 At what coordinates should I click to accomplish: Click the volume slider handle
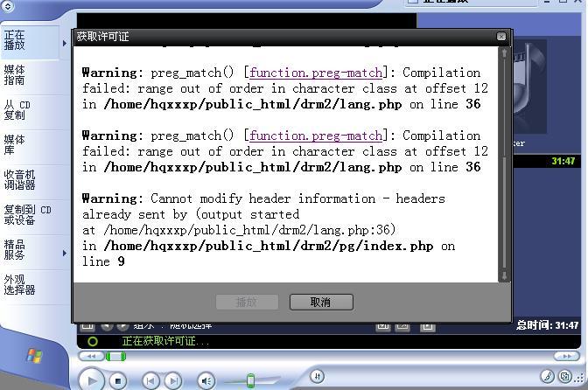(251, 380)
